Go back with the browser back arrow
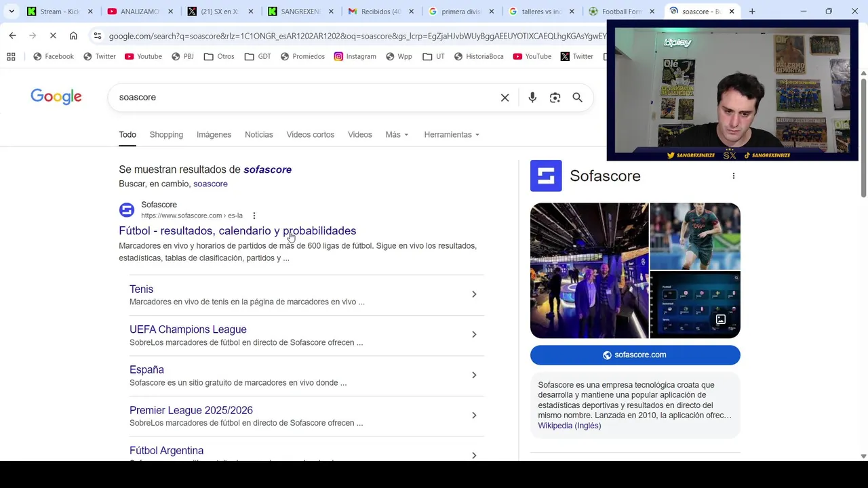Viewport: 868px width, 488px height. pyautogui.click(x=12, y=35)
